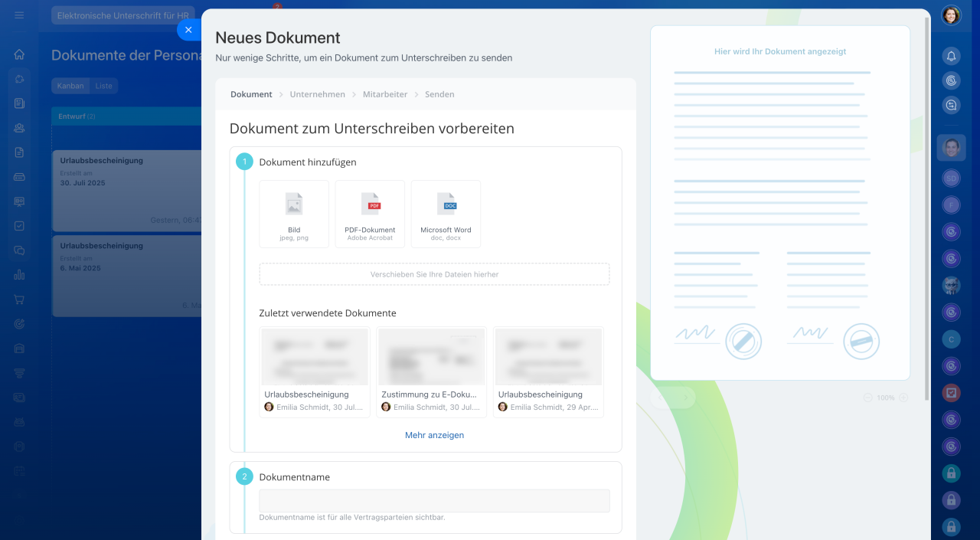Screen dimensions: 980x540
Task: Click the 100% zoom level text
Action: click(886, 398)
